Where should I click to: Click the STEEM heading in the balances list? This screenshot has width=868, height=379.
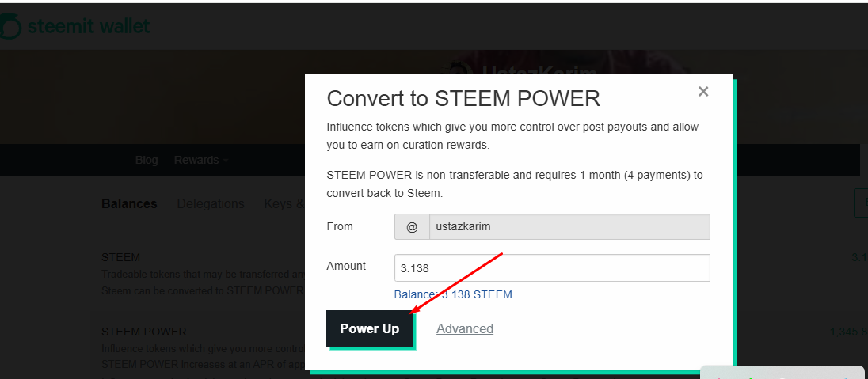point(120,257)
